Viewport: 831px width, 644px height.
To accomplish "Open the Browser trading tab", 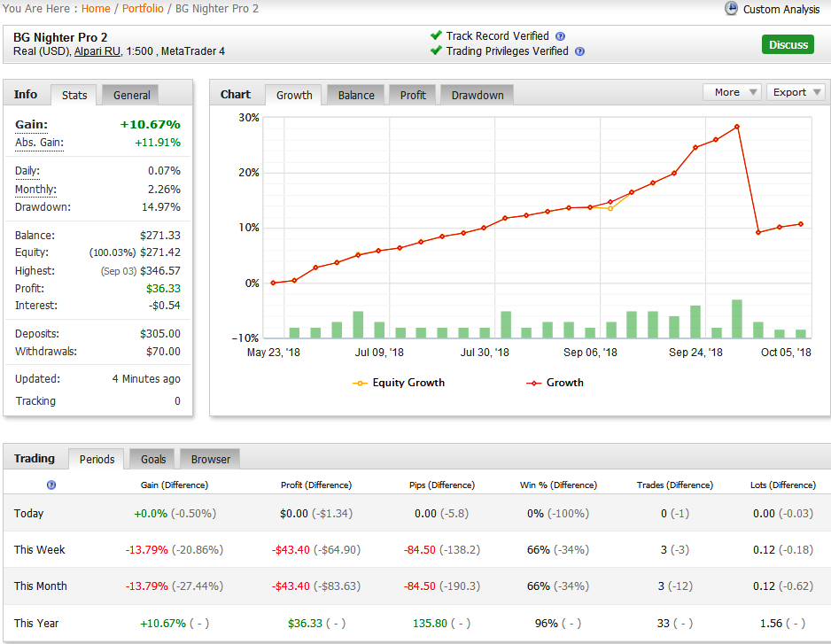I will [x=210, y=460].
